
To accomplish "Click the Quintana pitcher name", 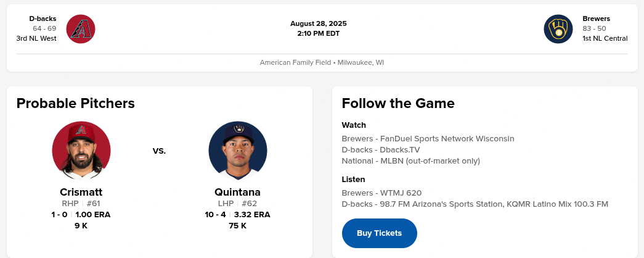I will point(237,192).
